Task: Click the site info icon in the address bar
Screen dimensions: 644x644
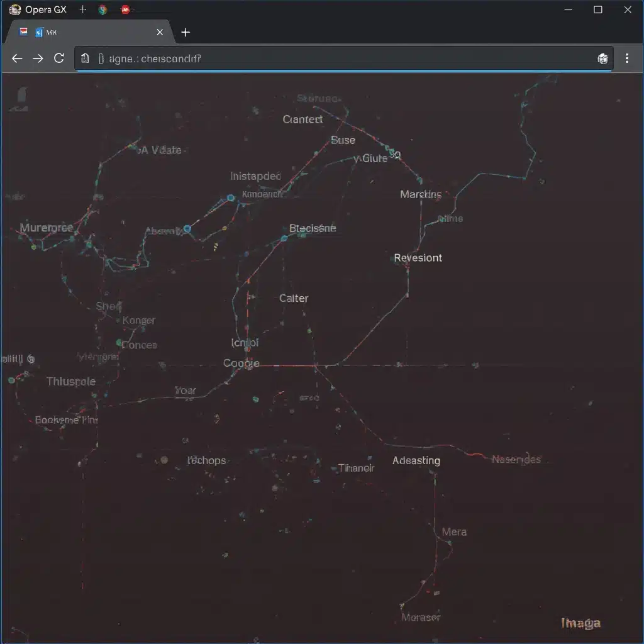Action: tap(84, 58)
